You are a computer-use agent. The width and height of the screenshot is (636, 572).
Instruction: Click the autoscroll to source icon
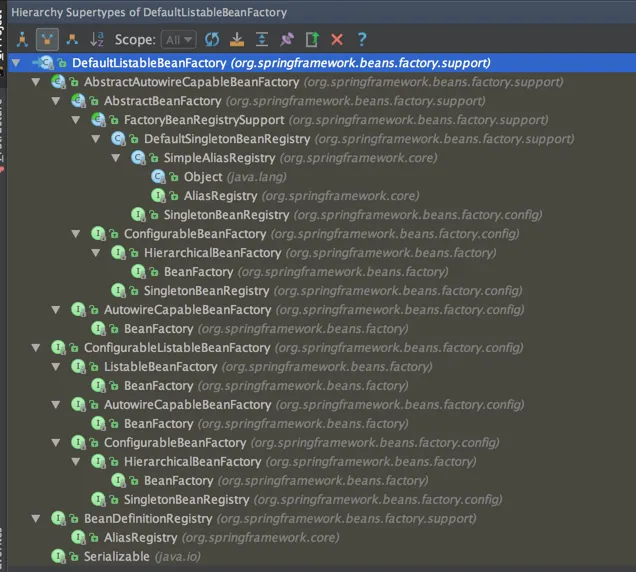[237, 40]
